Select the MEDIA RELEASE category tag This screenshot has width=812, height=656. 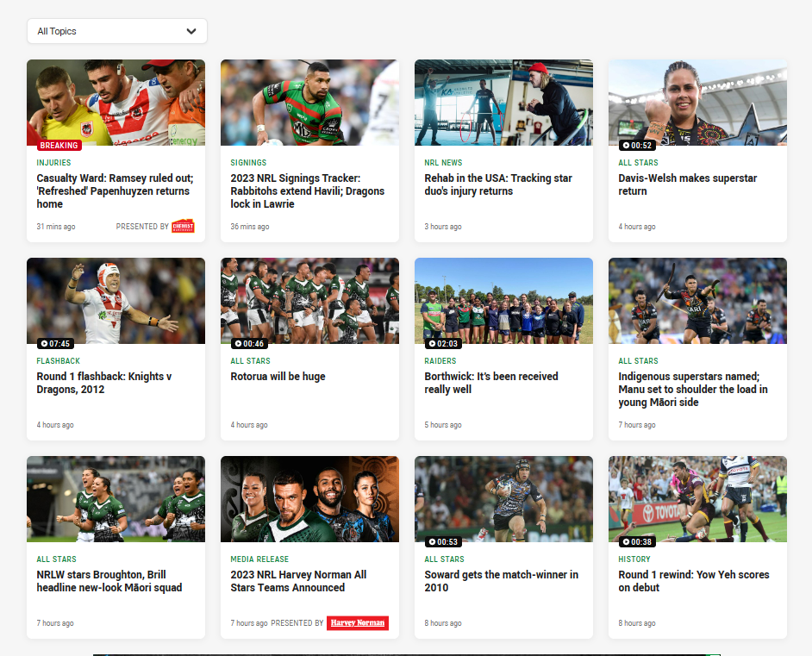tap(259, 559)
